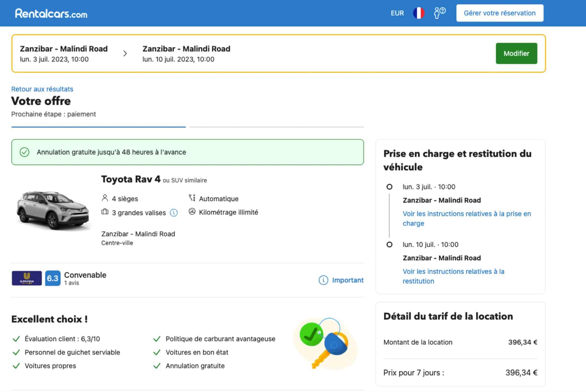Click checkmark beside Voitures propres
The image size is (586, 392).
pos(16,366)
